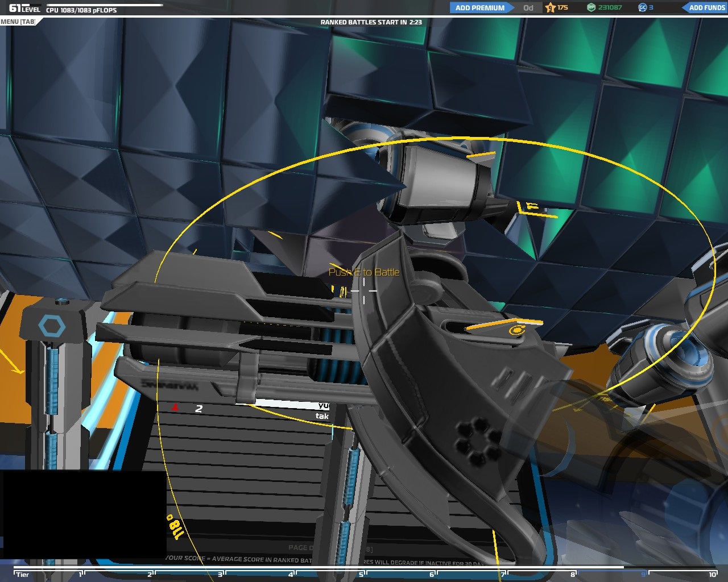Click the 'Push E to Battle' prompt
728x582 pixels.
(364, 272)
